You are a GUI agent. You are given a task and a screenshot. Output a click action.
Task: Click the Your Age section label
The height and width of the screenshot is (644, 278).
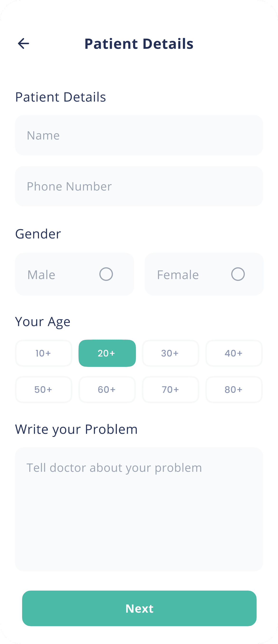click(43, 322)
